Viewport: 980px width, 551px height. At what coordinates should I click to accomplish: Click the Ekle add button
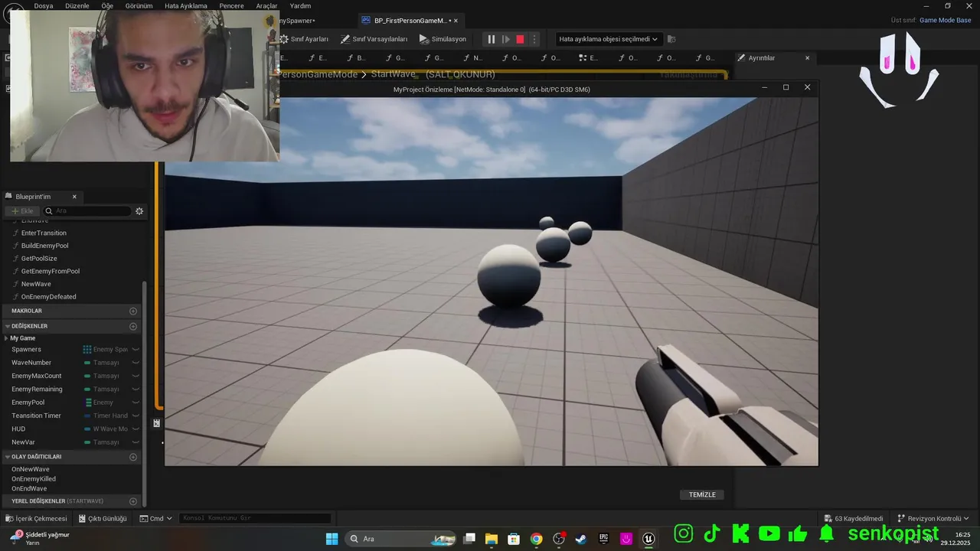point(22,211)
